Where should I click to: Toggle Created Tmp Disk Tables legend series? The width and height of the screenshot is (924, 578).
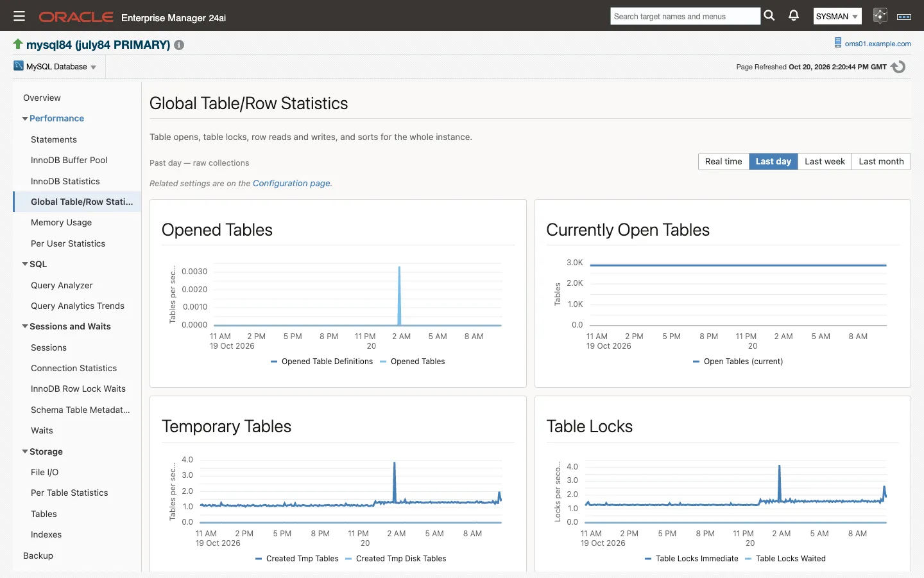coord(395,559)
